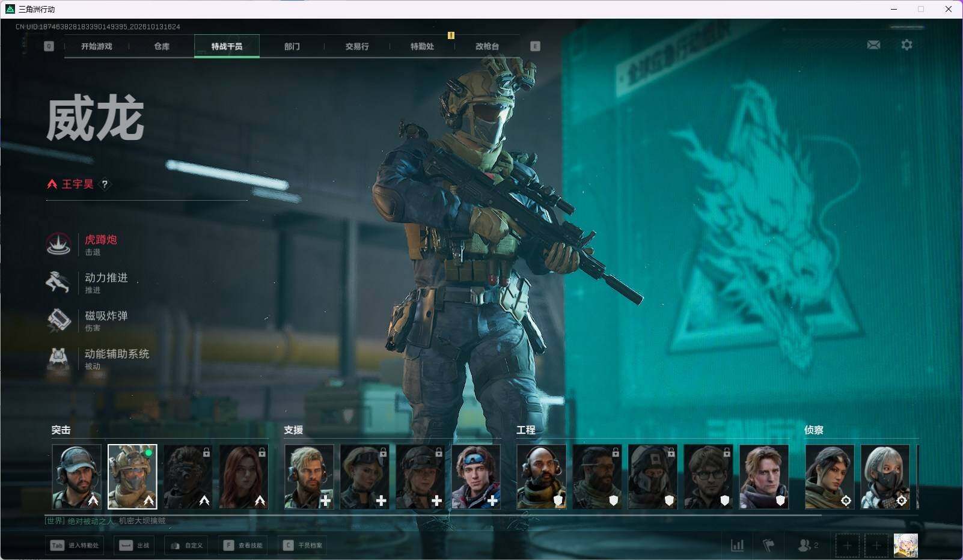Viewport: 963px width, 560px height.
Task: Click the flag icon in bottom bar
Action: click(768, 546)
